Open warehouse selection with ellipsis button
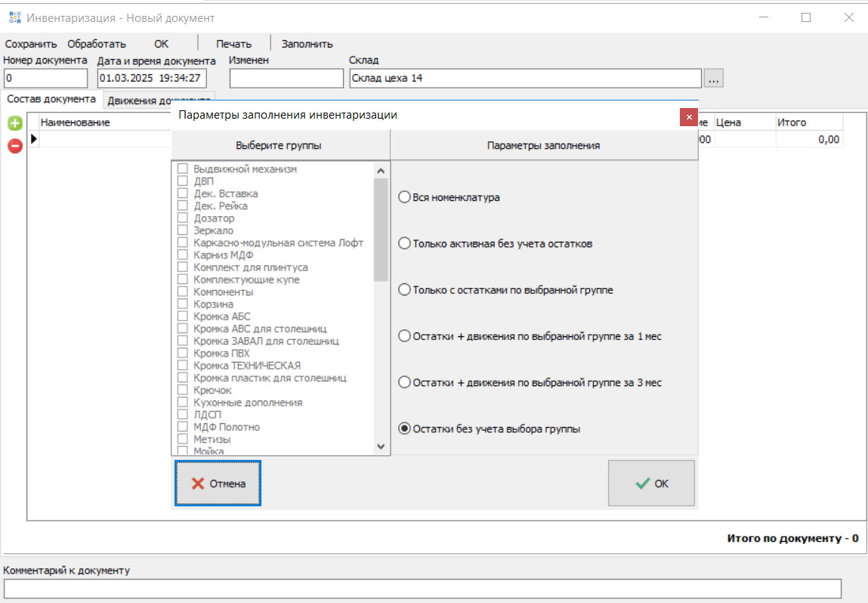This screenshot has width=868, height=603. 714,78
